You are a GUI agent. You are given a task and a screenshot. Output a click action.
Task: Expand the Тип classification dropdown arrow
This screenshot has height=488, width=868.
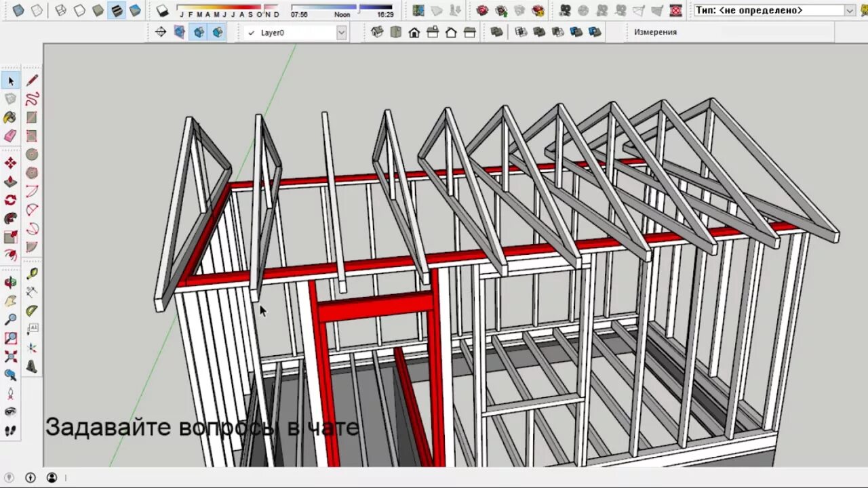point(850,10)
